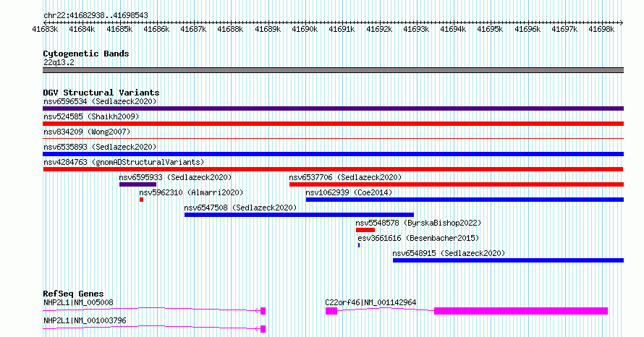The image size is (644, 337).
Task: Click the NHP2L1 NM_001003796 exon block
Action: point(263,329)
